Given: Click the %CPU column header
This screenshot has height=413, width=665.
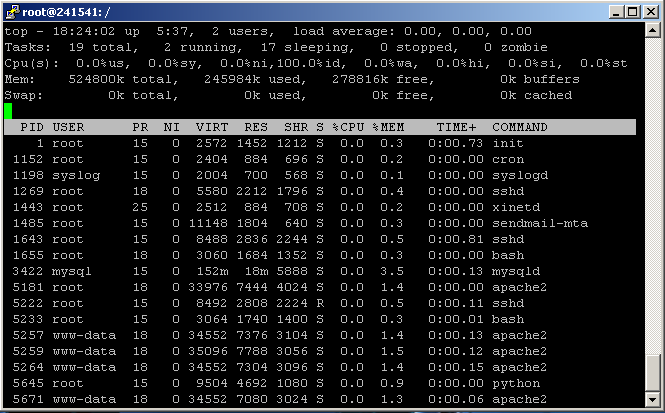Looking at the screenshot, I should point(348,127).
